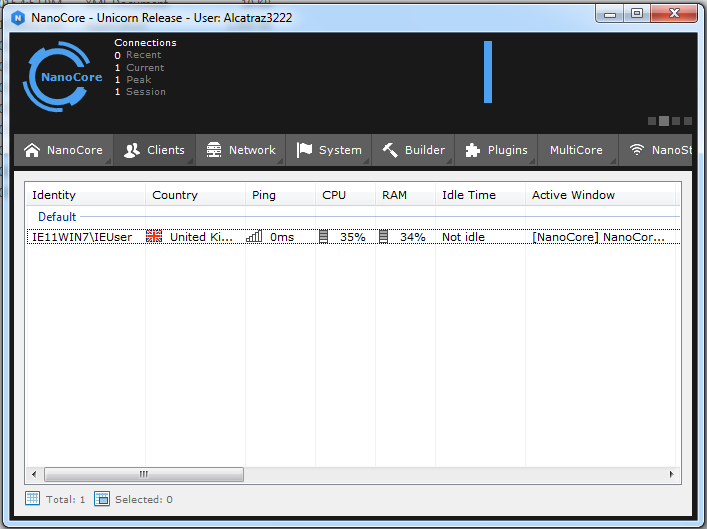Click the ping signal bars icon

(x=254, y=236)
